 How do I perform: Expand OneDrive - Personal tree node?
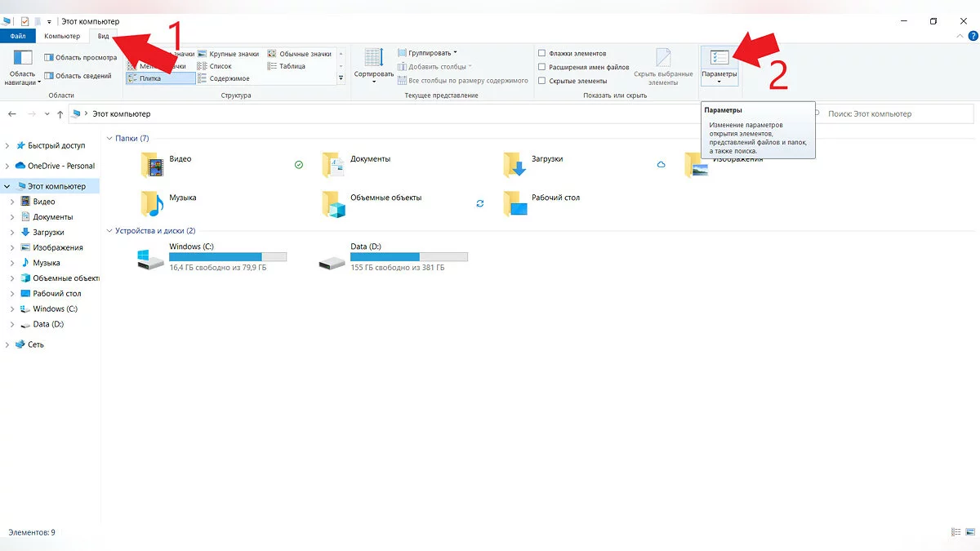coord(7,166)
